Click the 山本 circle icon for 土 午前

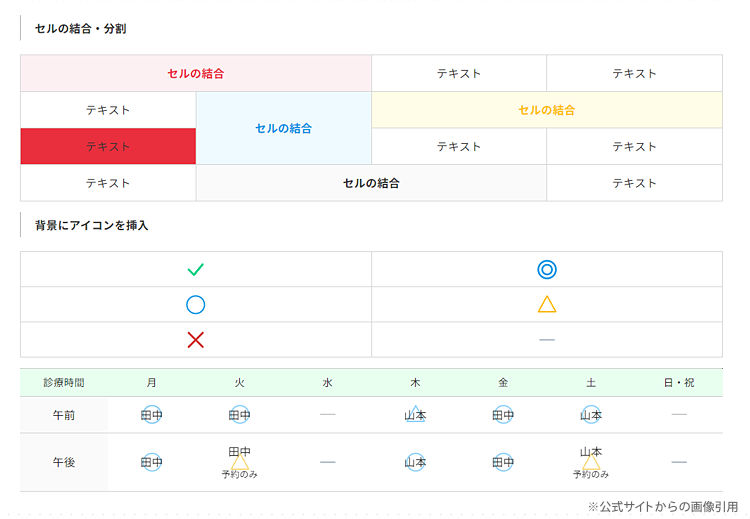click(x=591, y=415)
